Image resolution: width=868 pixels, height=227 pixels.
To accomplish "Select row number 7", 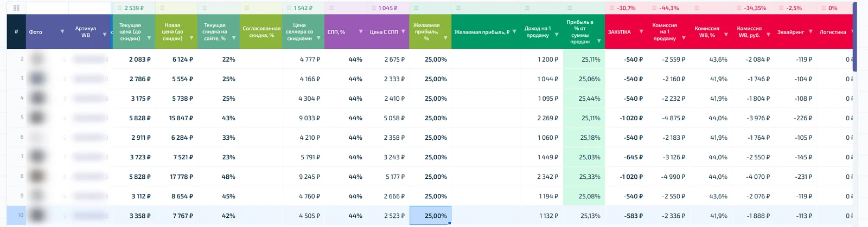I will (x=16, y=157).
